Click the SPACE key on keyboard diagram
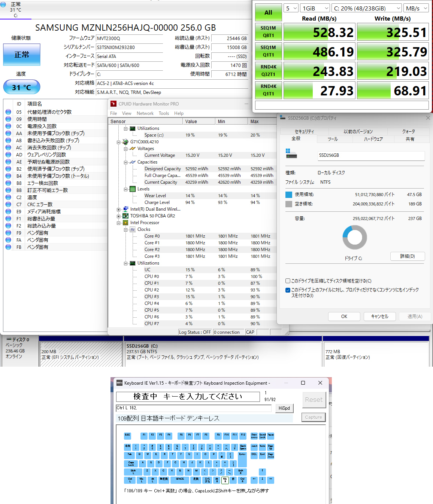This screenshot has height=504, width=433. point(180,480)
